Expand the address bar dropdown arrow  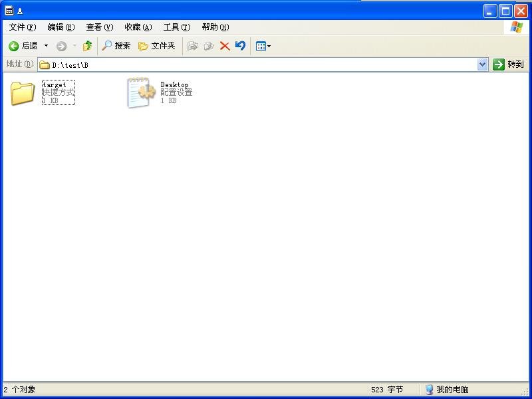coord(483,65)
